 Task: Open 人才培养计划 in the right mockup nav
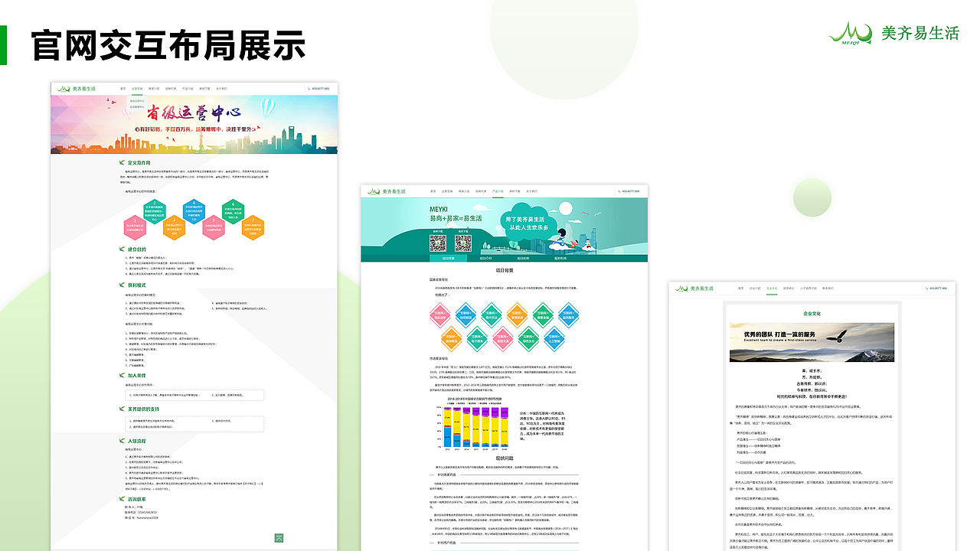808,289
